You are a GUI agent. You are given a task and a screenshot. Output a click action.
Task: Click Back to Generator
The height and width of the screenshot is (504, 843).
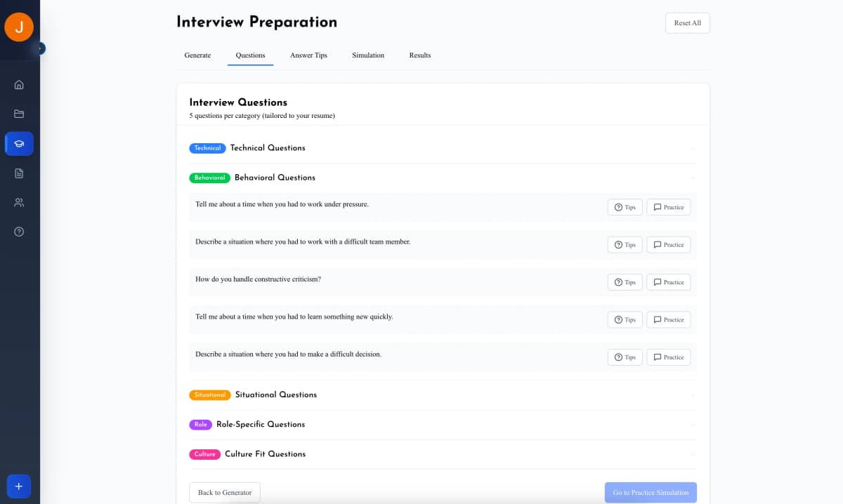[x=224, y=492]
